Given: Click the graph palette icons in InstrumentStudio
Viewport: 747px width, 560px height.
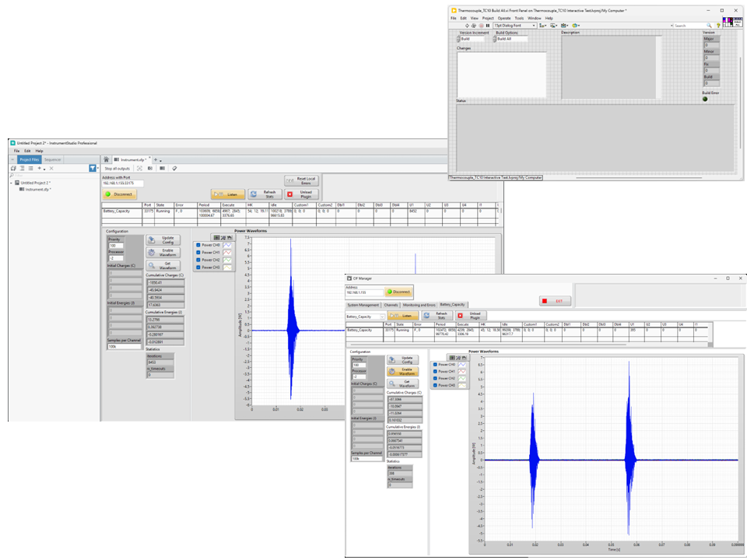Looking at the screenshot, I should [223, 237].
